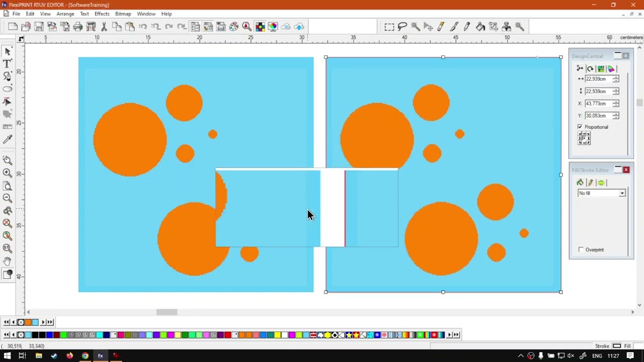Image resolution: width=644 pixels, height=362 pixels.
Task: Click the crop tool toolbar icon
Action: [x=493, y=27]
